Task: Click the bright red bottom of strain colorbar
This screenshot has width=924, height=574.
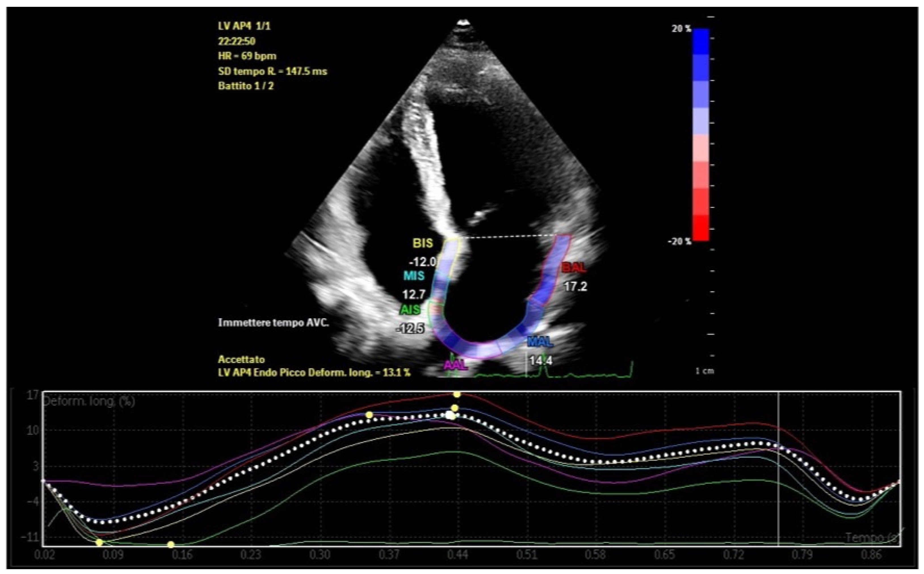Action: (x=701, y=228)
